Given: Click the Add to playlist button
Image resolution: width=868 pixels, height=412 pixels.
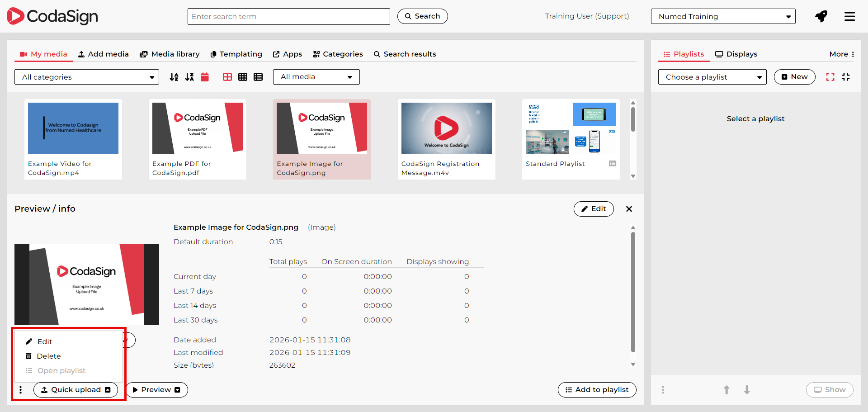Looking at the screenshot, I should (597, 390).
